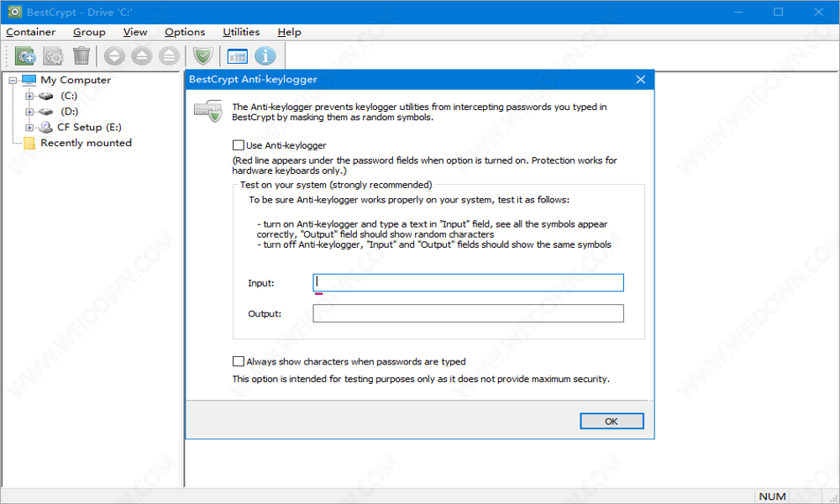Open container properties via the gear icon
The height and width of the screenshot is (504, 840).
click(x=54, y=55)
